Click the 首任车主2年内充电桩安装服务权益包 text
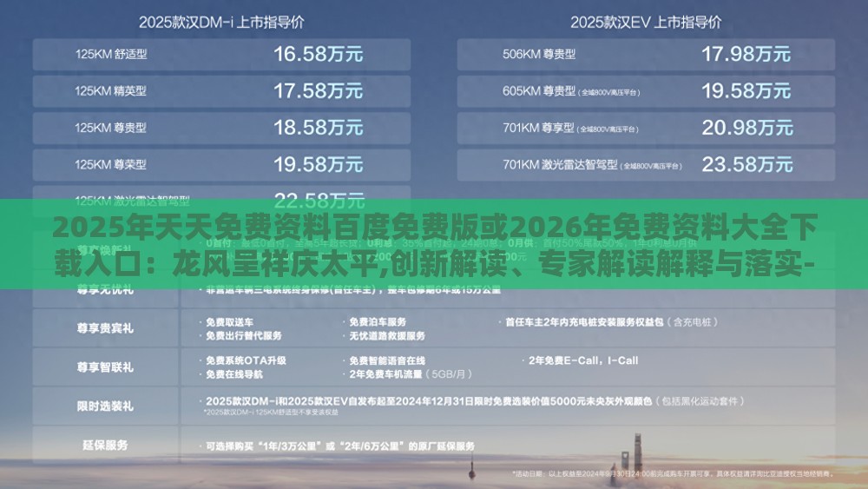Screen dimensions: 868x489 point(584,321)
